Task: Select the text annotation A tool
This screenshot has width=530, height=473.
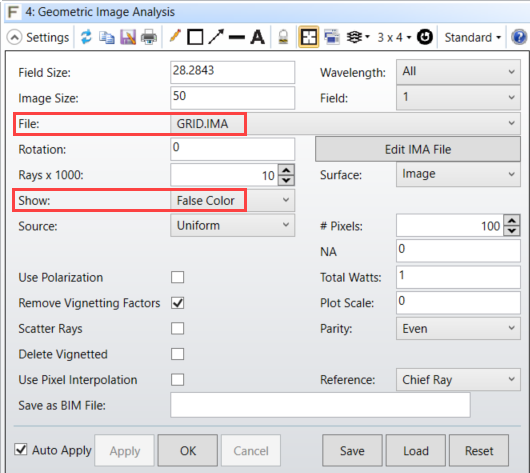Action: [x=258, y=37]
